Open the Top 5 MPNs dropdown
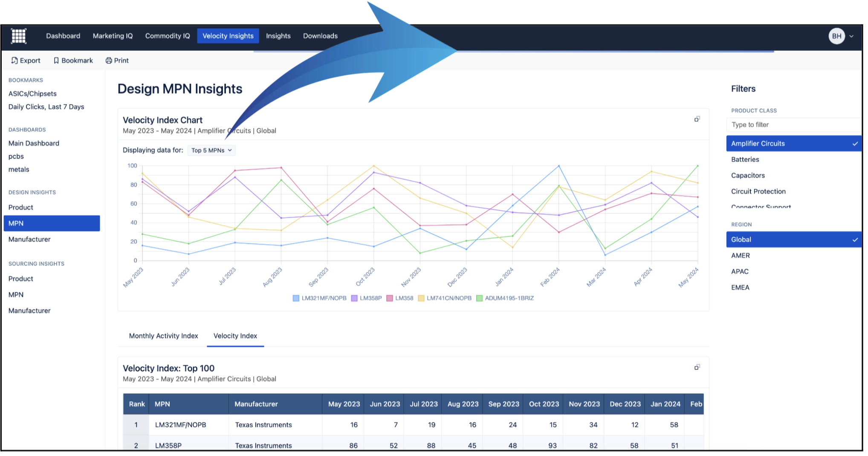Viewport: 868px width, 456px height. point(211,150)
